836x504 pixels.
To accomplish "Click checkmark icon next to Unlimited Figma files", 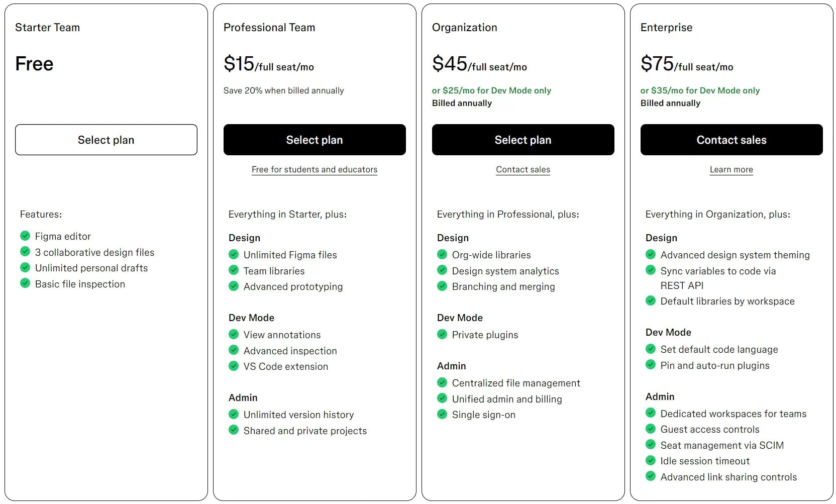I will tap(234, 254).
